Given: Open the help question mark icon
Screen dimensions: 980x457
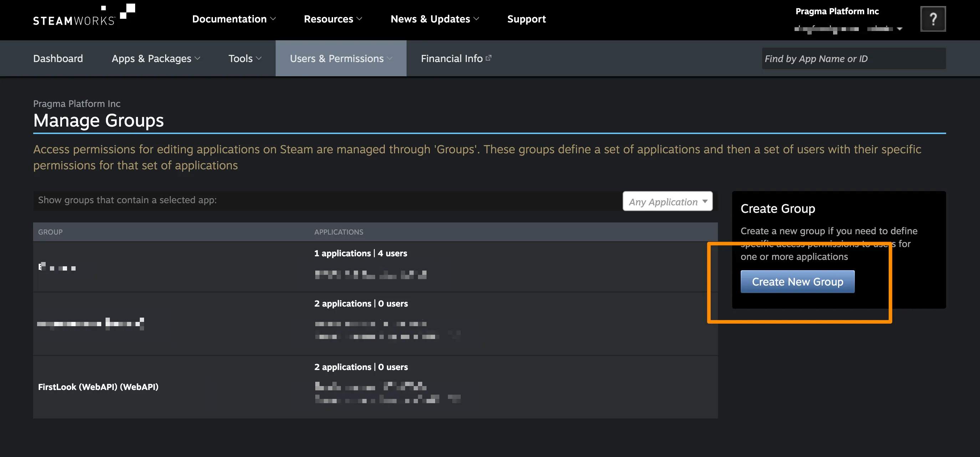Looking at the screenshot, I should [933, 19].
